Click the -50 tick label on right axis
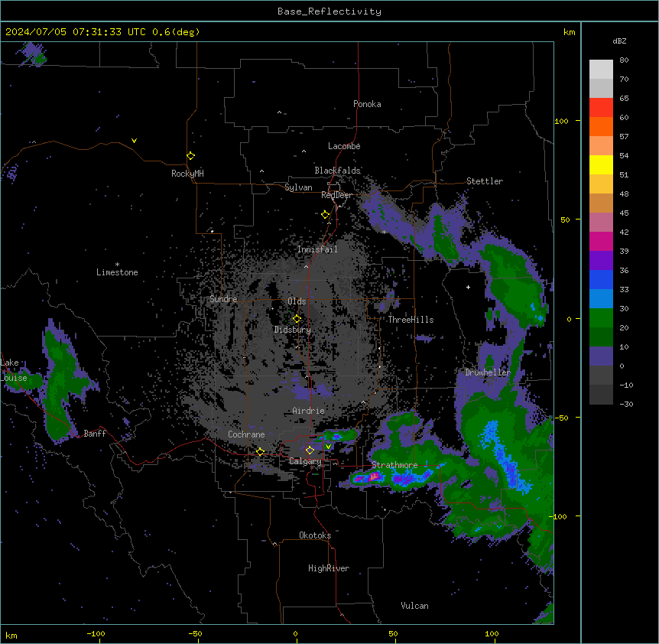This screenshot has height=644, width=659. click(561, 418)
